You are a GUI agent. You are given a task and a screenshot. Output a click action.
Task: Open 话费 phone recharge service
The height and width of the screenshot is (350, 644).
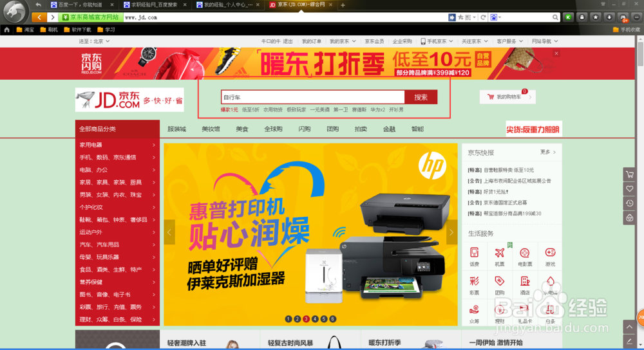coord(475,257)
